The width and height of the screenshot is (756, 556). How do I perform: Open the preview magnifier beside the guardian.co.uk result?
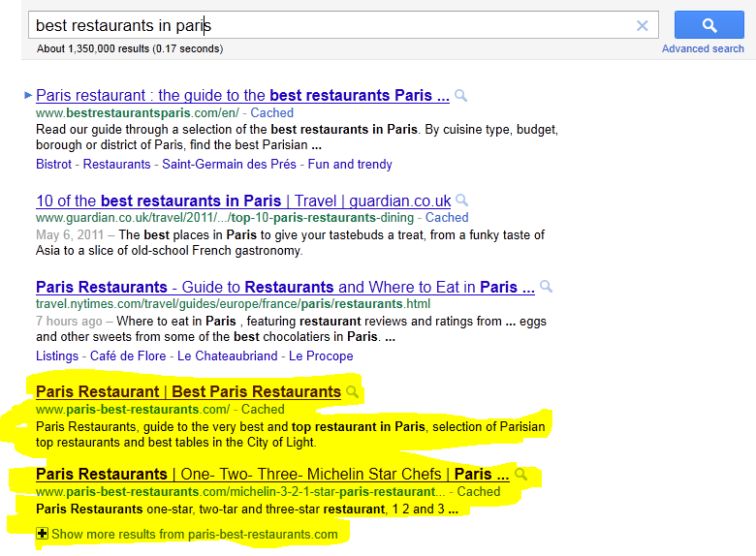pyautogui.click(x=462, y=200)
